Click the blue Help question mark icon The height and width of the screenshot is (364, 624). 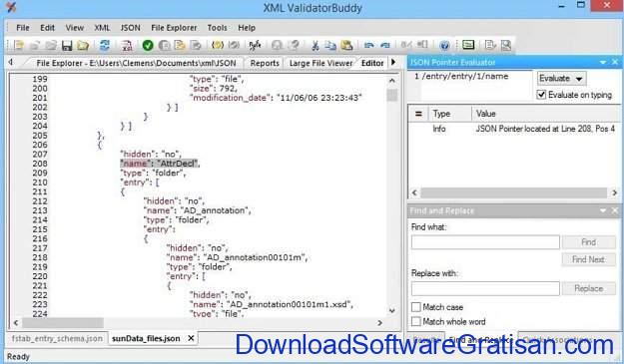[444, 45]
